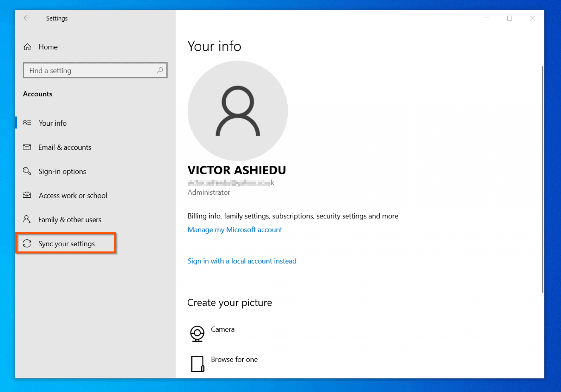This screenshot has height=392, width=561.
Task: Click the vertical scrollbar on the right
Action: pyautogui.click(x=542, y=179)
